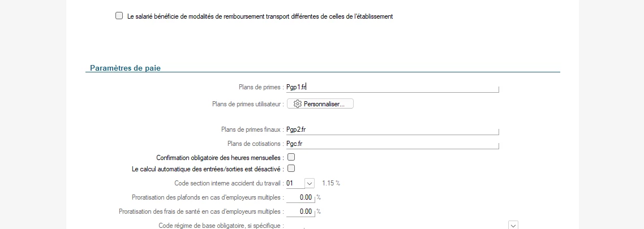The height and width of the screenshot is (229, 644).
Task: Expand the Code régime de base obligatoire dropdown
Action: [x=513, y=225]
